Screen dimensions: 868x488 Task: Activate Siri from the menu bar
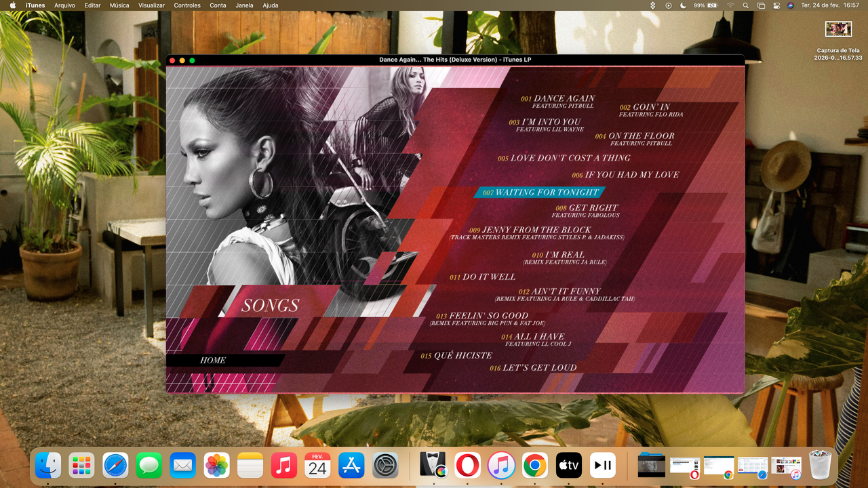tap(791, 5)
